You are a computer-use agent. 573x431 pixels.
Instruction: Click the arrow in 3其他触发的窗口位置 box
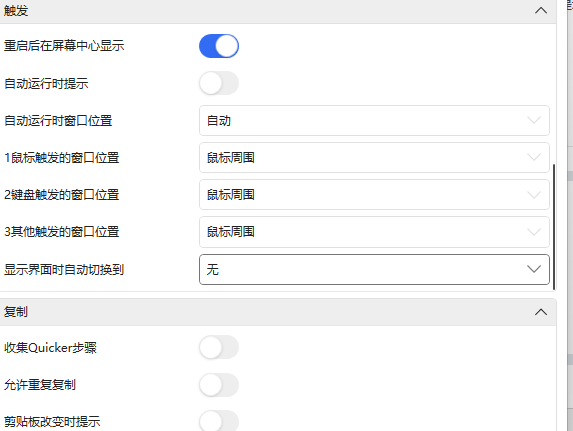[x=534, y=232]
